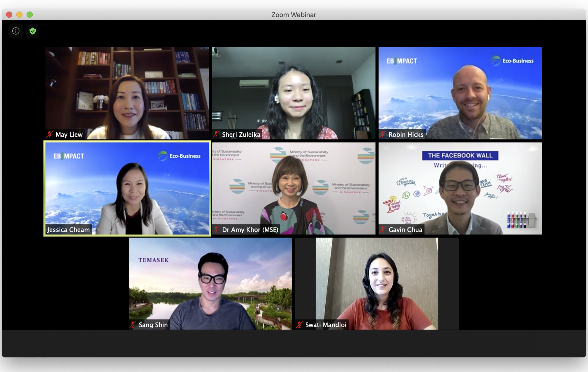Screen dimensions: 588x372
Task: Click Dr Amy Khor's muted microphone icon
Action: tap(216, 229)
